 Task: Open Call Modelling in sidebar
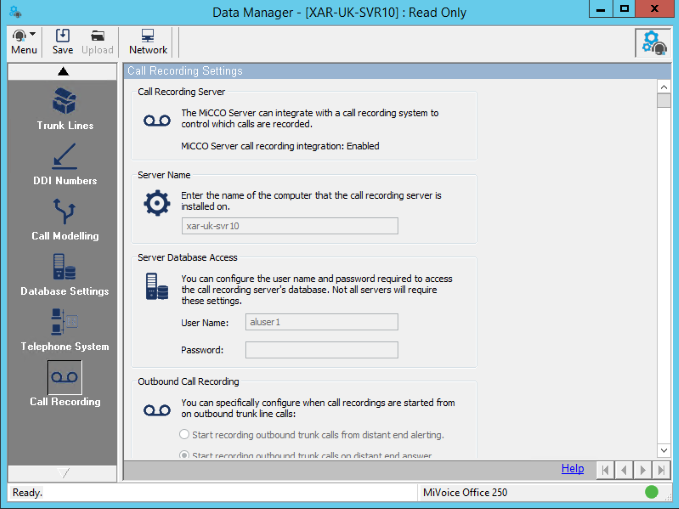click(x=65, y=218)
